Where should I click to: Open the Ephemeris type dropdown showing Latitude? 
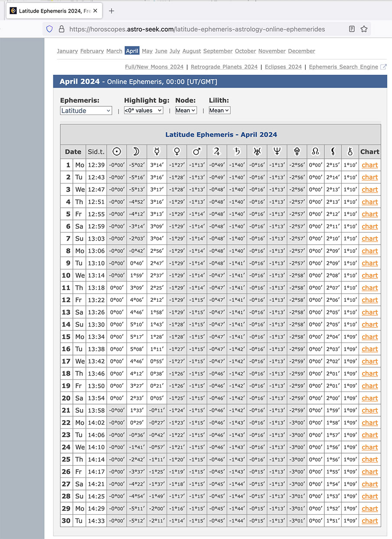(86, 111)
